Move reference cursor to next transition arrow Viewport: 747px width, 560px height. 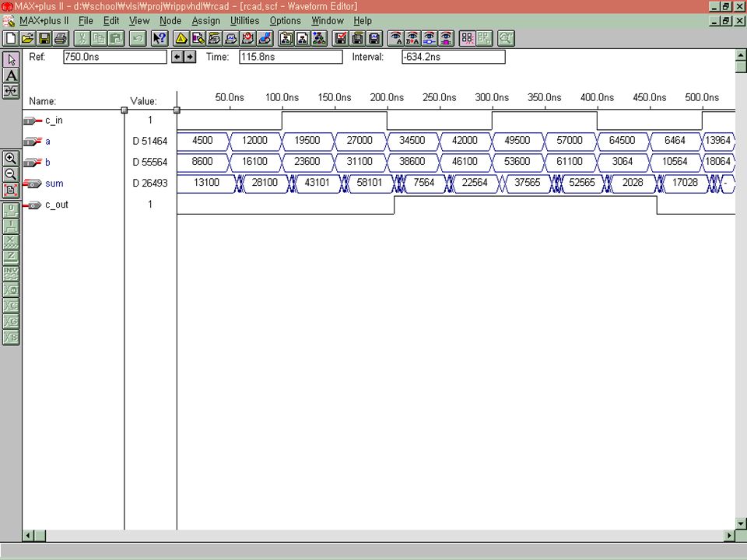coord(190,57)
